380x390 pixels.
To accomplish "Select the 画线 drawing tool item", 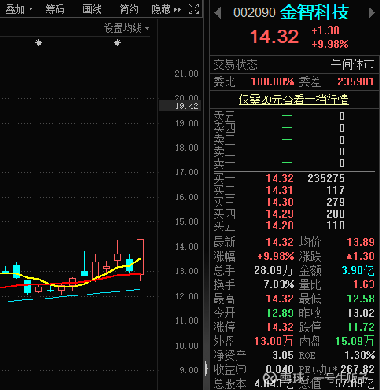I will 92,9.
